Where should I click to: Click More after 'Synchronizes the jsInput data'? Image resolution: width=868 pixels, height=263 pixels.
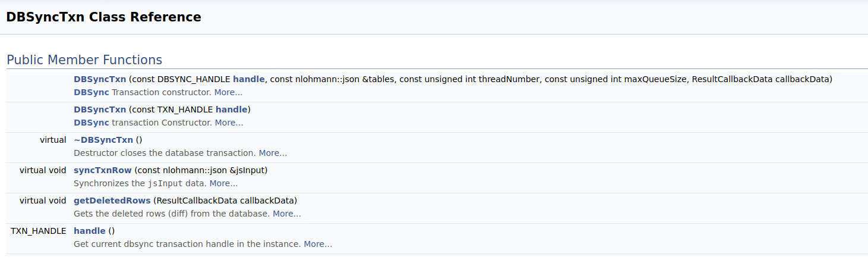point(223,183)
